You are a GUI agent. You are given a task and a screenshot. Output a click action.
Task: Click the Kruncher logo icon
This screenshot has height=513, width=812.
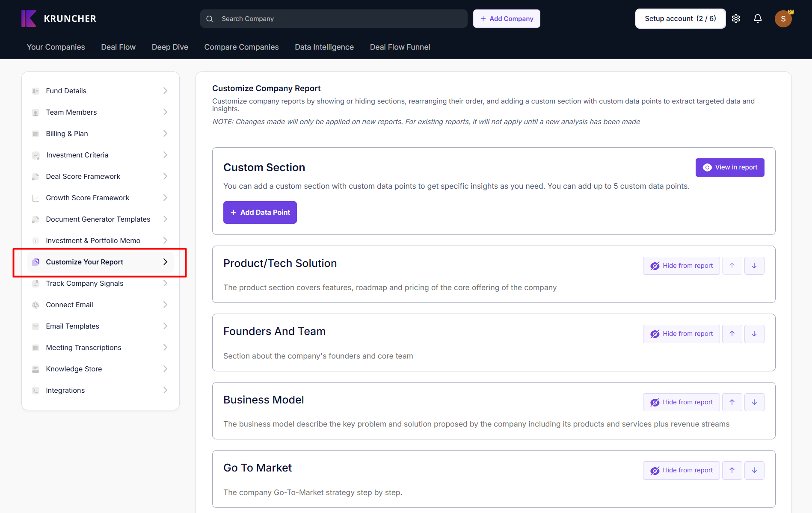coord(29,18)
